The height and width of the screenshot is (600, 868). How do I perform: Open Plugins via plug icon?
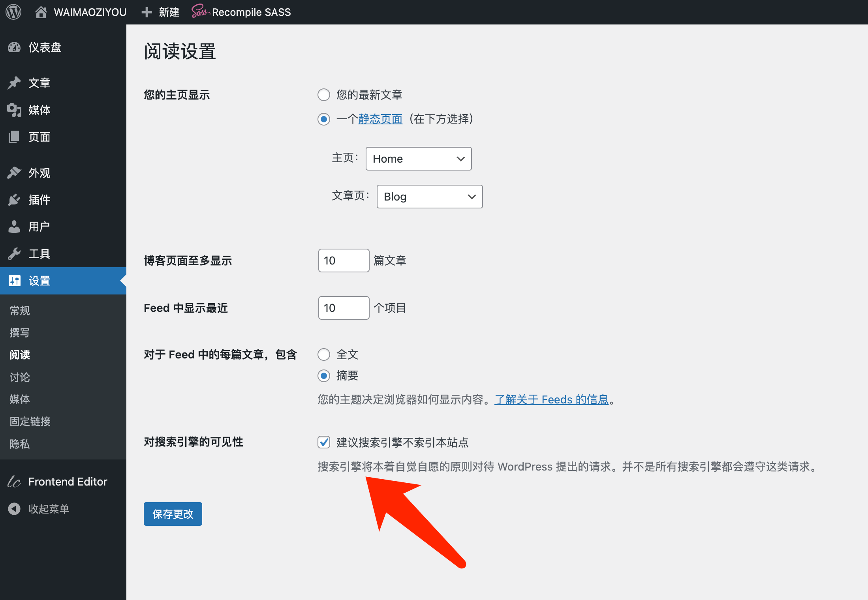click(x=14, y=200)
